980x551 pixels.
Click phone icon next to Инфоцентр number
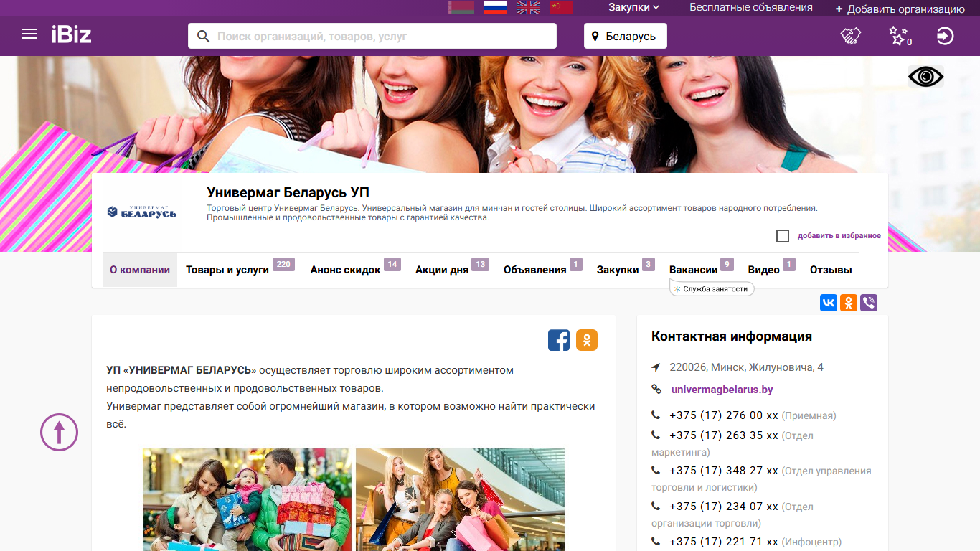pos(656,542)
